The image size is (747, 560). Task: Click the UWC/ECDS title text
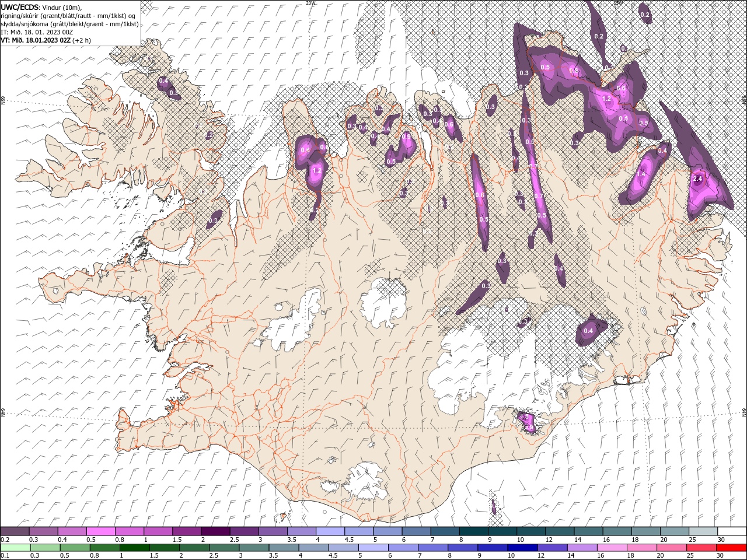click(x=20, y=6)
